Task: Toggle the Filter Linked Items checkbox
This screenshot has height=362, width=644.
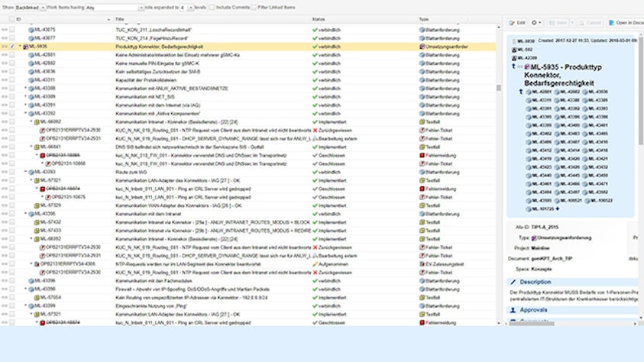Action: tap(254, 8)
